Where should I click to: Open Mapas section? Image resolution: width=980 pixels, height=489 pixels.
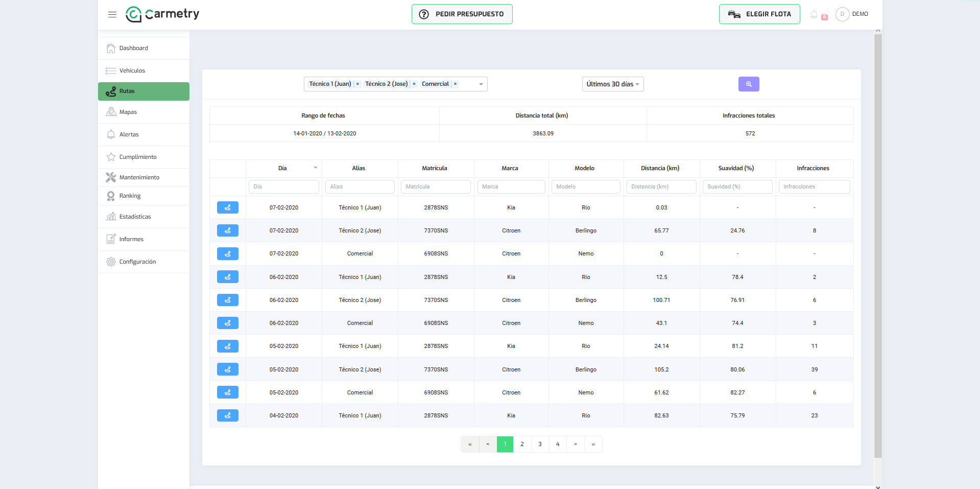(x=144, y=112)
